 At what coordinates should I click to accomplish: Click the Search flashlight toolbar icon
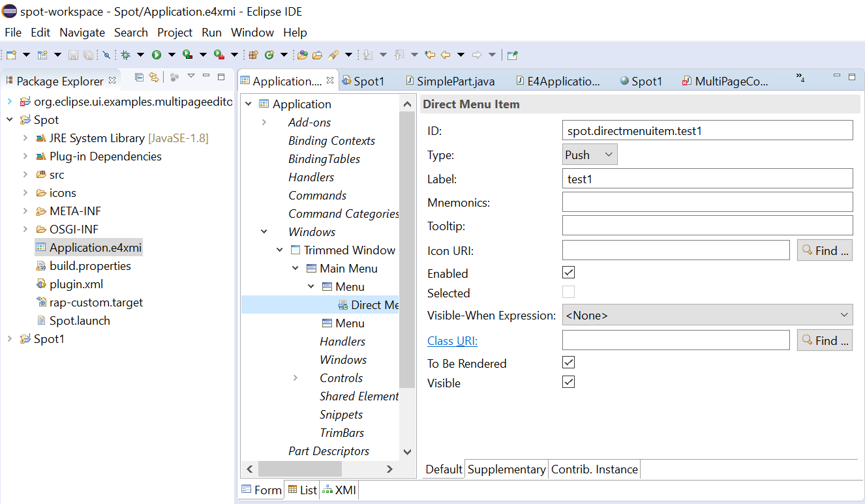coord(333,55)
